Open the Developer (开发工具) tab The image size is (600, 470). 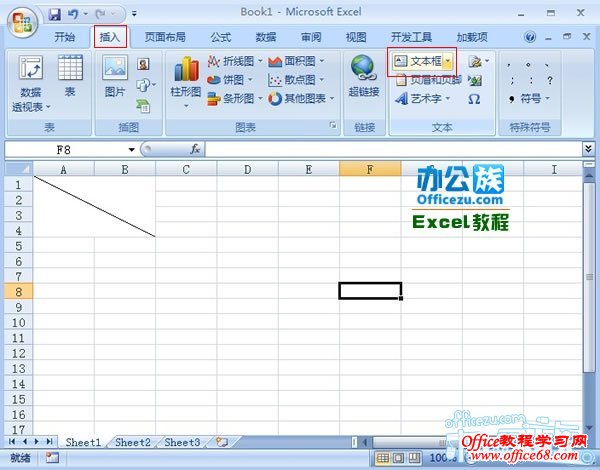[411, 37]
